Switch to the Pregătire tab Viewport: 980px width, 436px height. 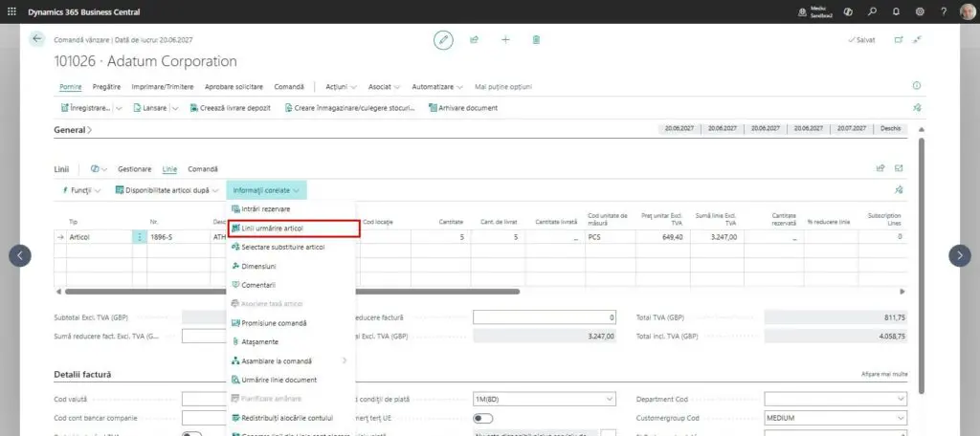pyautogui.click(x=106, y=87)
